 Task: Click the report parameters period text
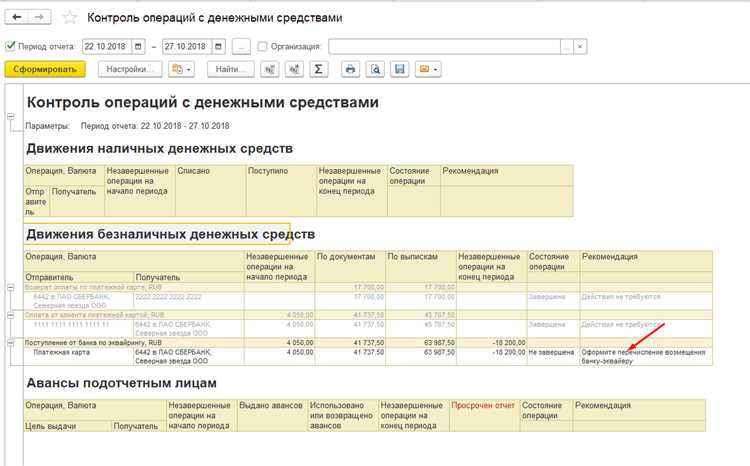[x=155, y=126]
